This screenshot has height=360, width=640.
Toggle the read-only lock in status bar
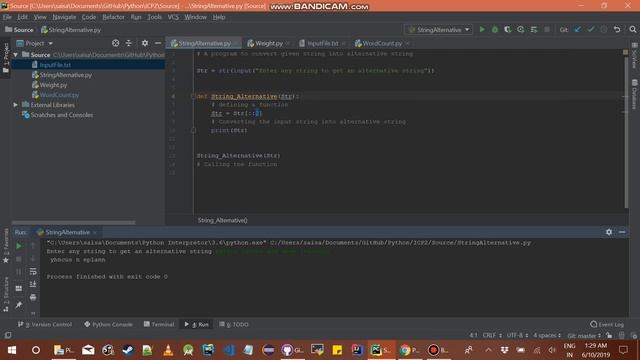tap(609, 335)
